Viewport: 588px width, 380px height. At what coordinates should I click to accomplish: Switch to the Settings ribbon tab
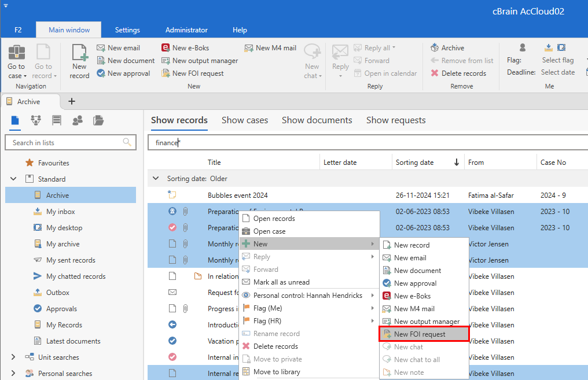(127, 30)
